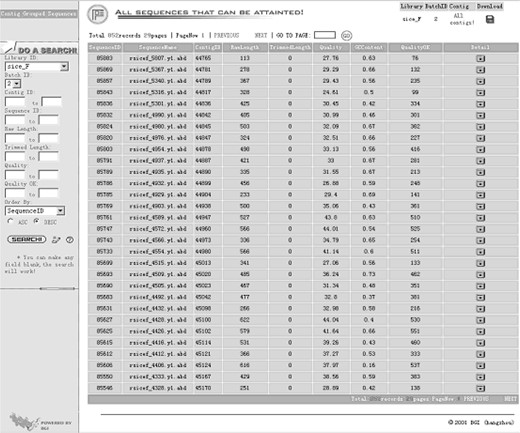Click the ContigID column header
Viewport: 520px width, 433px height.
[208, 47]
